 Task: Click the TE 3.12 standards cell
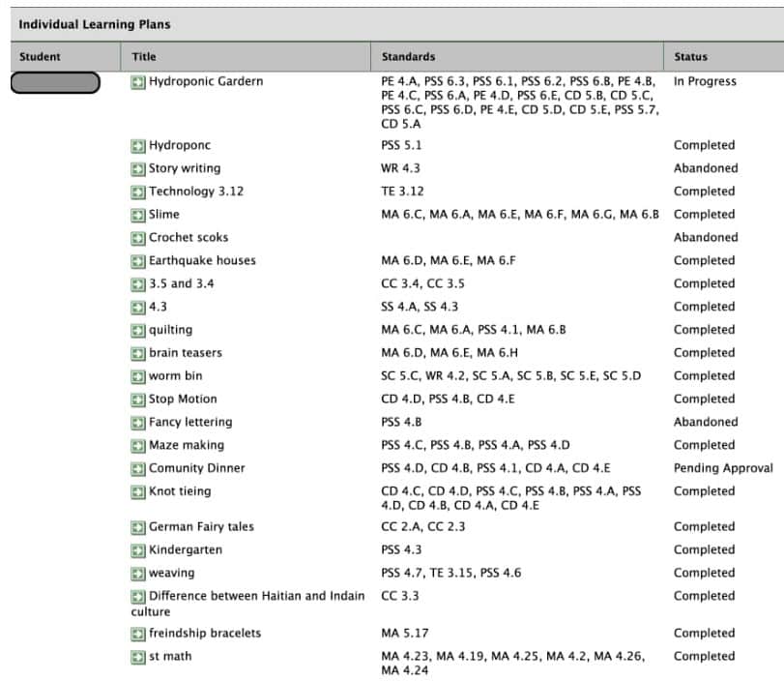pyautogui.click(x=402, y=192)
